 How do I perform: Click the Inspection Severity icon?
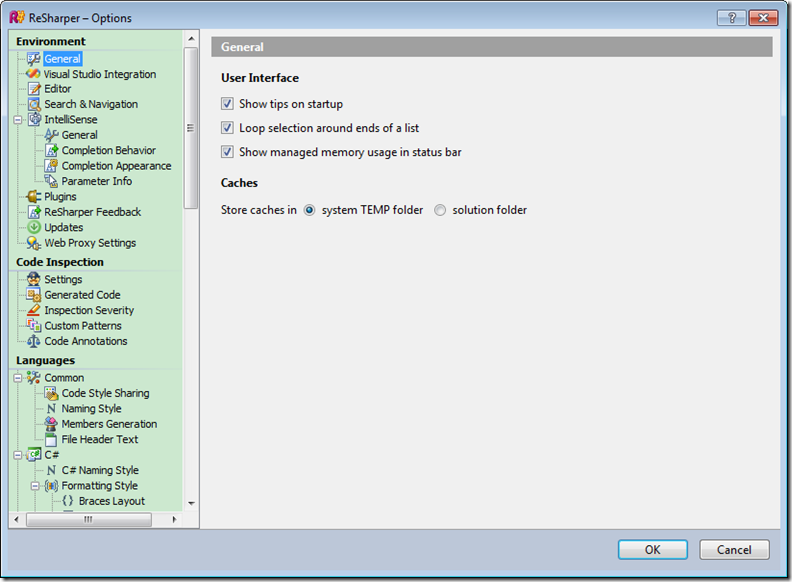click(x=33, y=310)
